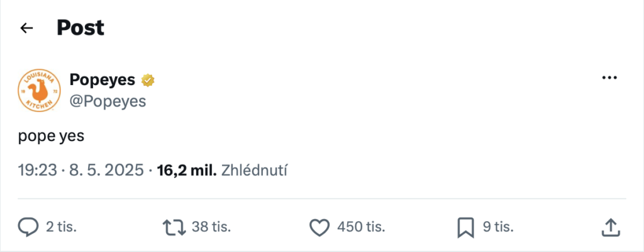Open the Popeyes Louisiana Kitchen avatar
Image resolution: width=644 pixels, height=252 pixels.
[40, 89]
